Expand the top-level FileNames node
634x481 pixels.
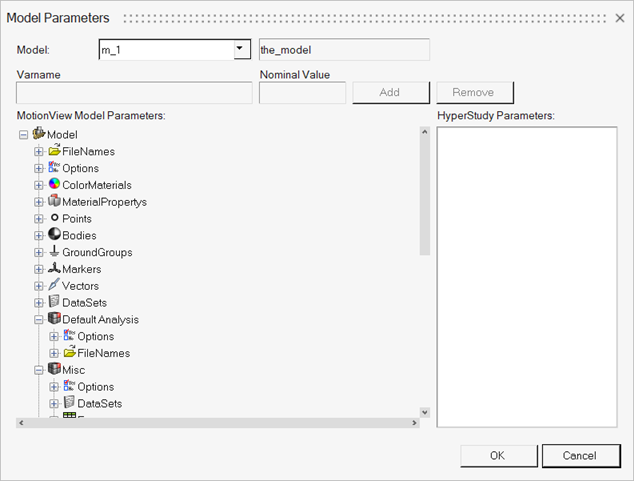click(x=39, y=151)
